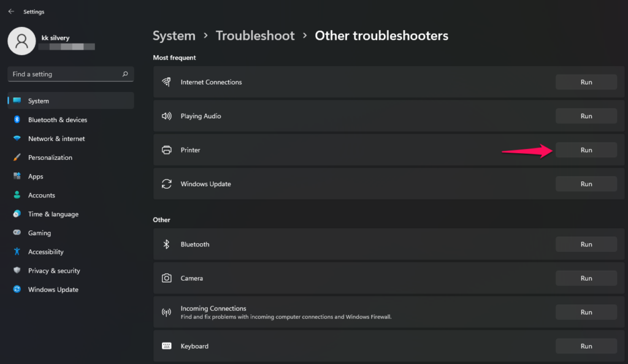
Task: Run the Keyboard troubleshooter
Action: (586, 346)
